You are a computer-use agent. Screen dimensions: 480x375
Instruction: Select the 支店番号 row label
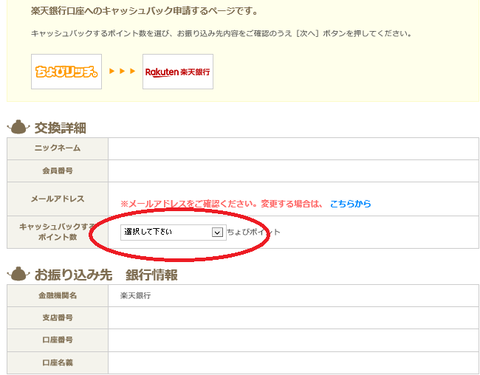pos(58,318)
